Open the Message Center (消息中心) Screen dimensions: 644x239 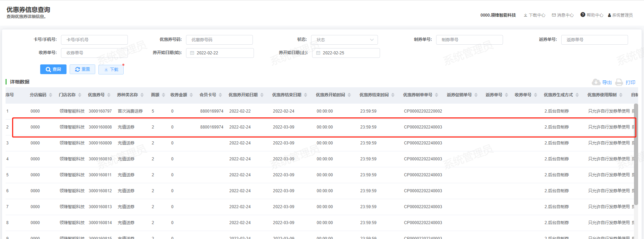click(563, 15)
